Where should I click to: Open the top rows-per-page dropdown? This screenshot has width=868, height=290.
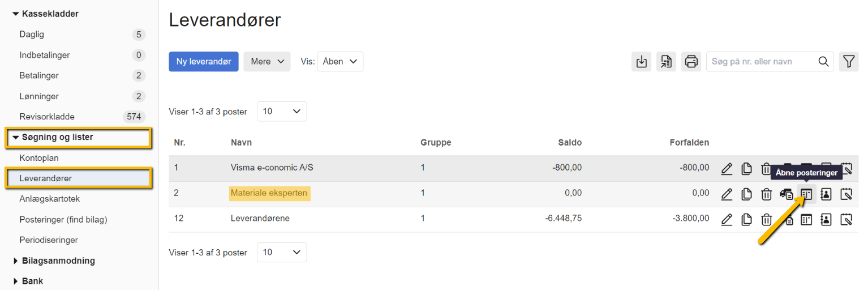(x=282, y=112)
